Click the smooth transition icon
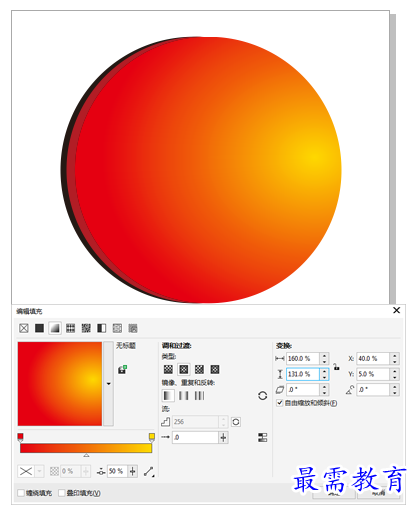 tap(263, 438)
